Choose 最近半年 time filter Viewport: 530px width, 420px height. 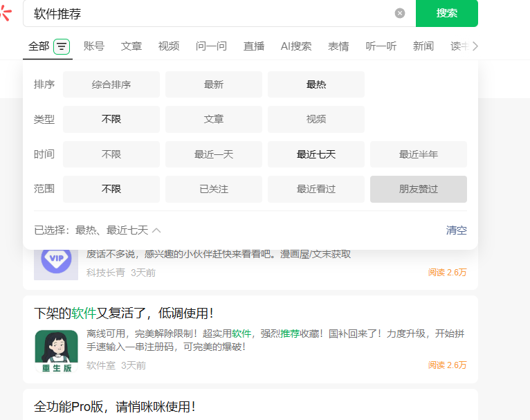tap(419, 154)
